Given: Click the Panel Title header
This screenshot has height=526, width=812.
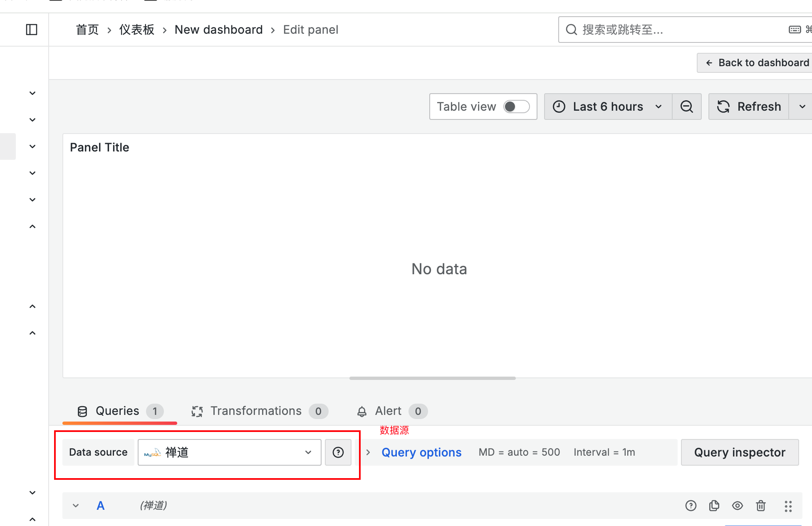Looking at the screenshot, I should tap(99, 147).
